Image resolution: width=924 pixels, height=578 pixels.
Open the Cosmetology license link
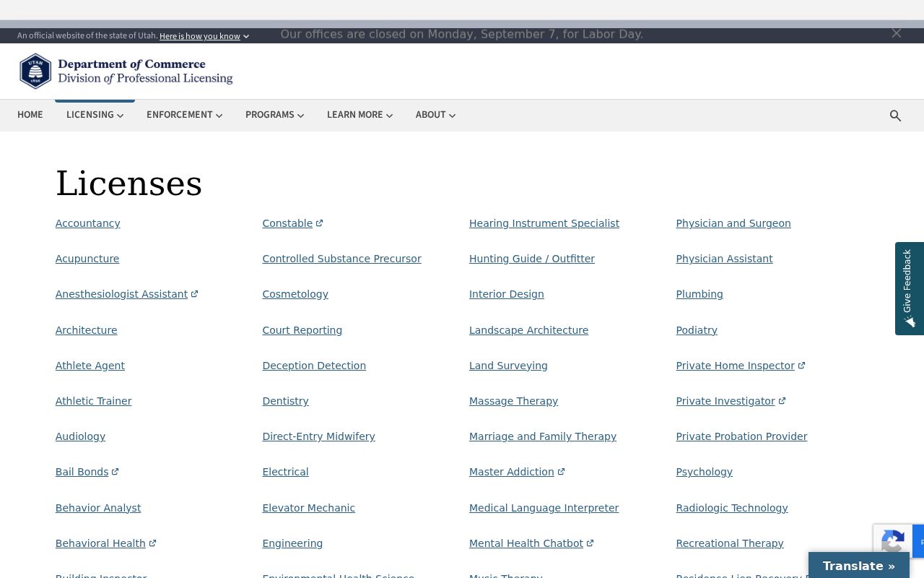point(295,294)
